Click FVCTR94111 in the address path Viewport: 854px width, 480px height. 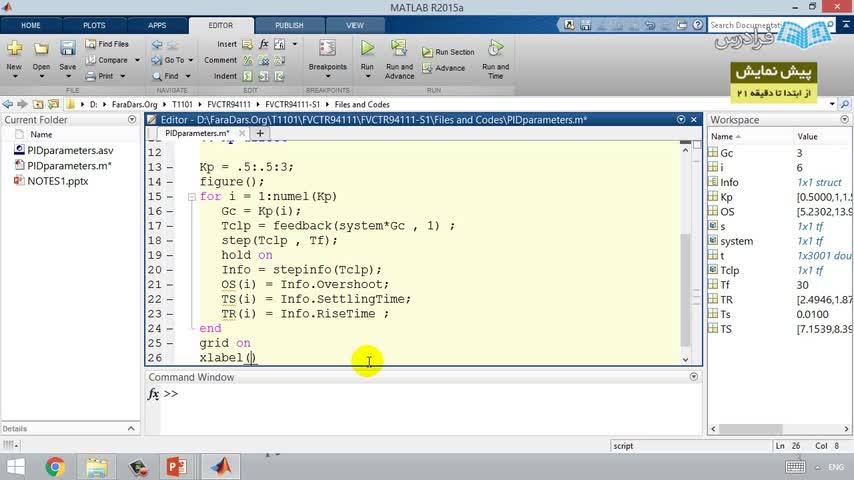tap(229, 105)
